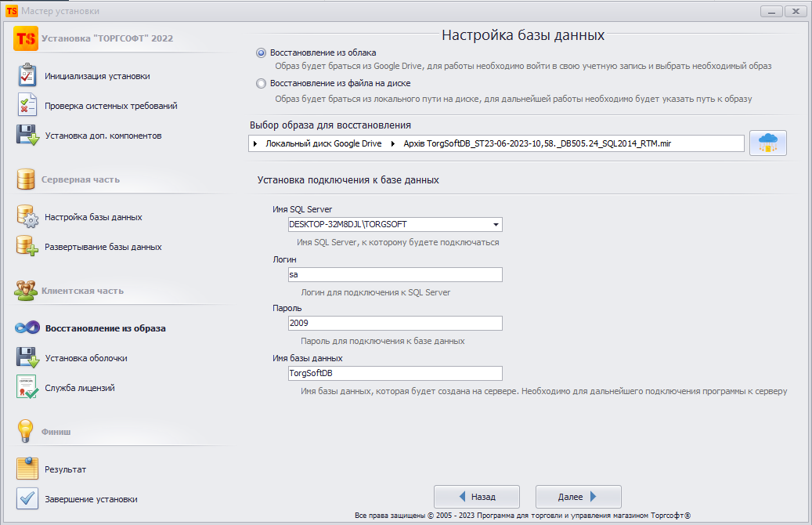Click the database deployment plus icon
The width and height of the screenshot is (812, 525).
point(27,246)
